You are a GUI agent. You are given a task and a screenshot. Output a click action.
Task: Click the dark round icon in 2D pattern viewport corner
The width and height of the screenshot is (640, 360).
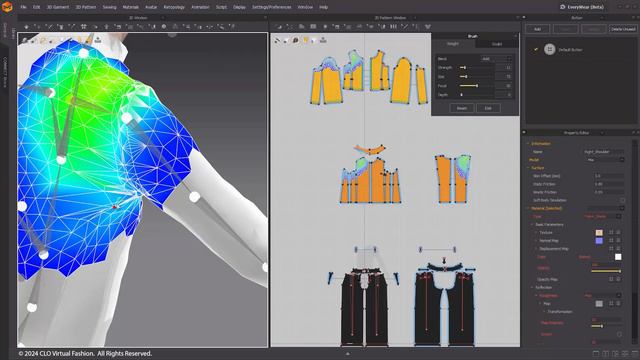tap(296, 40)
